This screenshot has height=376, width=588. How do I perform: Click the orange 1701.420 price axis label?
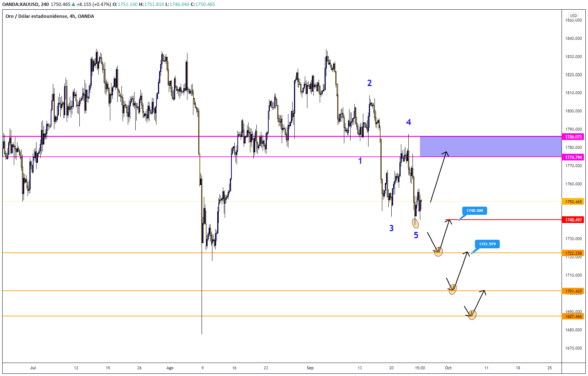coord(573,291)
